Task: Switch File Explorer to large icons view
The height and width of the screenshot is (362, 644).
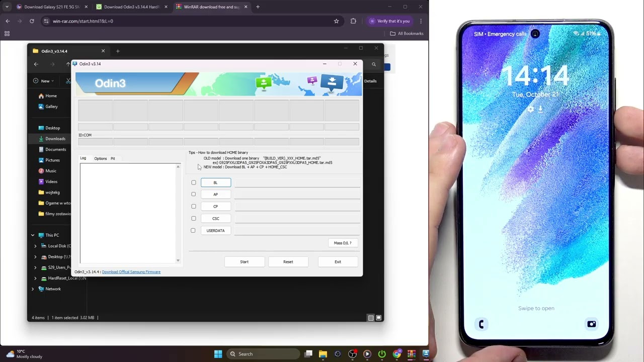Action: click(x=379, y=318)
